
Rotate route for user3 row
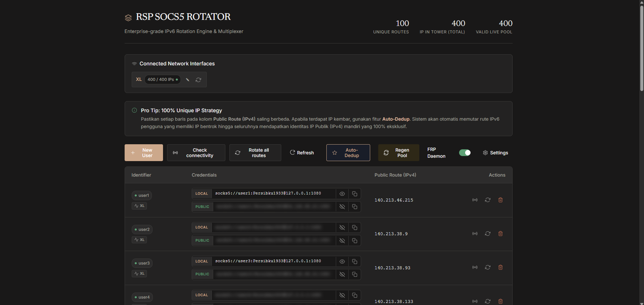pyautogui.click(x=488, y=267)
